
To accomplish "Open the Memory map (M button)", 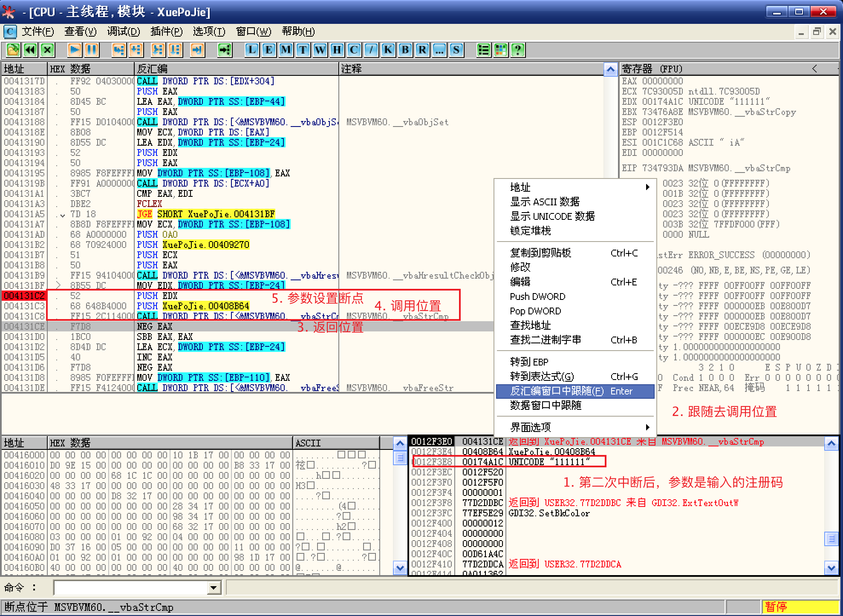I will coord(286,50).
